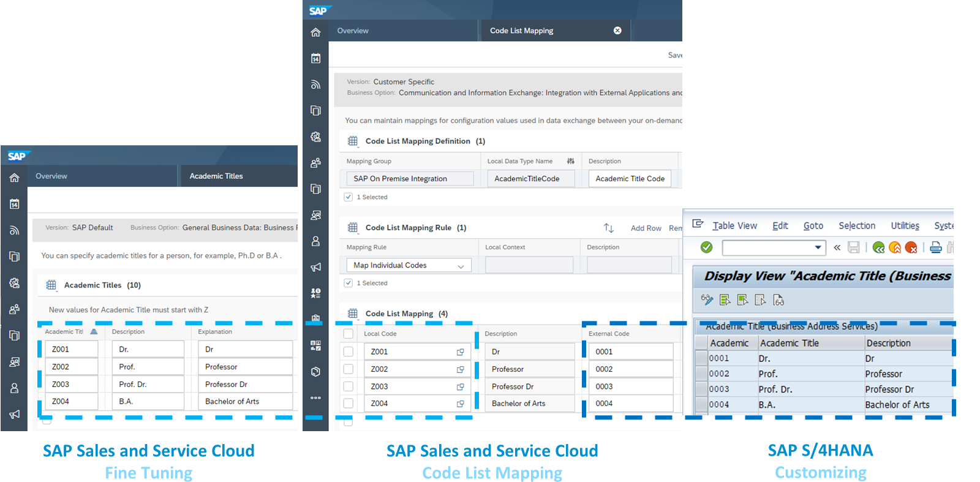Screen dimensions: 980x482
Task: Click the Save diskette icon in S/4HANA toolbar
Action: [854, 247]
